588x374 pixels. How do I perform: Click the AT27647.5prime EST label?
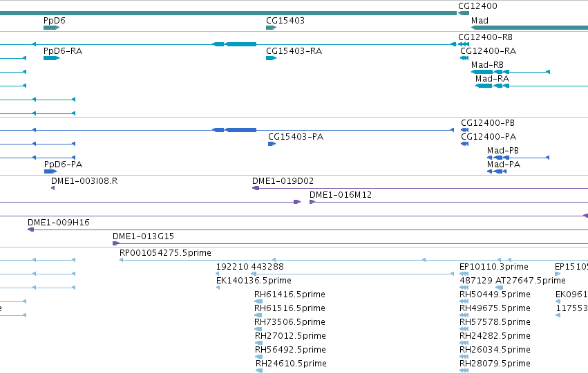point(530,281)
